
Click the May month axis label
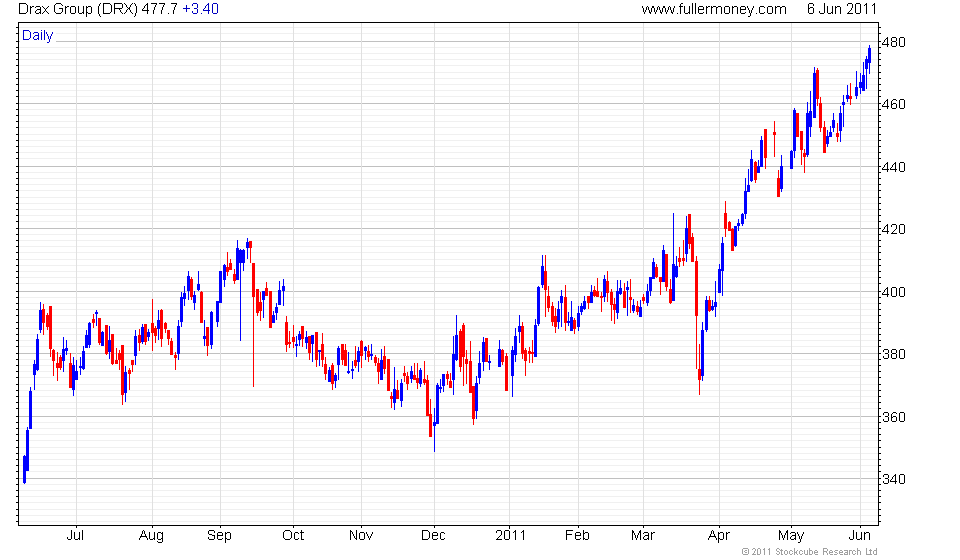tap(791, 536)
